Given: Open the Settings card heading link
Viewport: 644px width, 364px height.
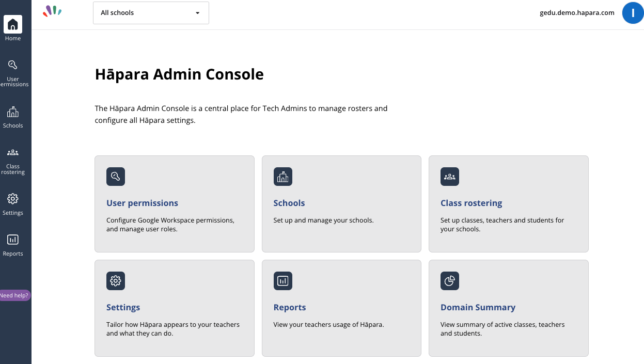Looking at the screenshot, I should pyautogui.click(x=123, y=307).
